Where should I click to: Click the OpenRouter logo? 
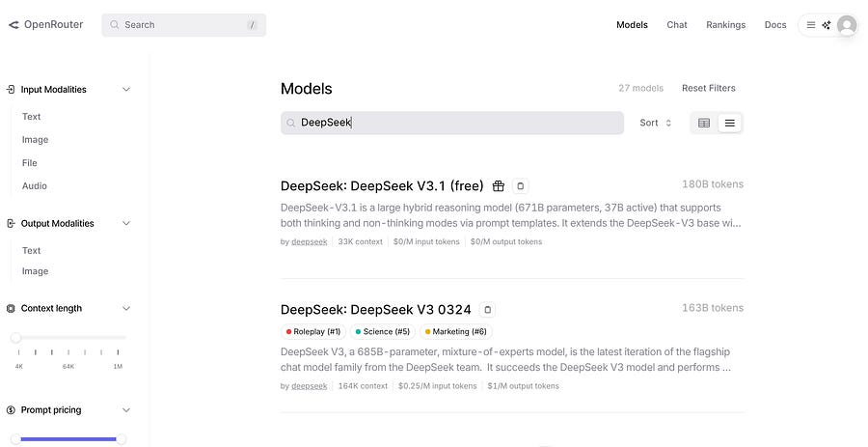pyautogui.click(x=46, y=25)
